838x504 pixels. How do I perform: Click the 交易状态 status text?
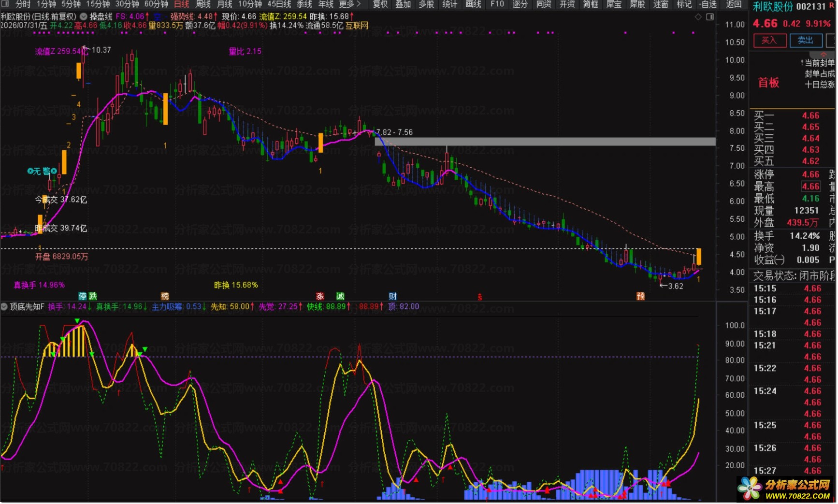pyautogui.click(x=794, y=275)
